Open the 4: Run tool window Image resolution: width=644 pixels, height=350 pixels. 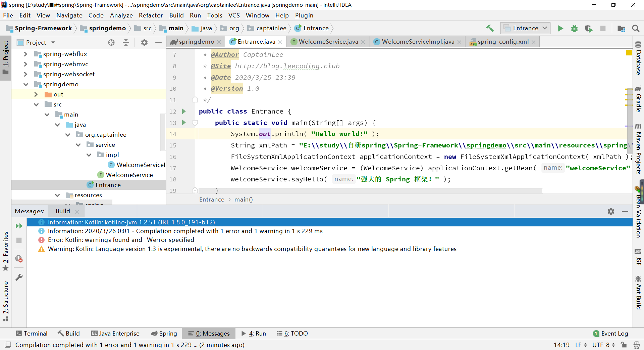(254, 333)
